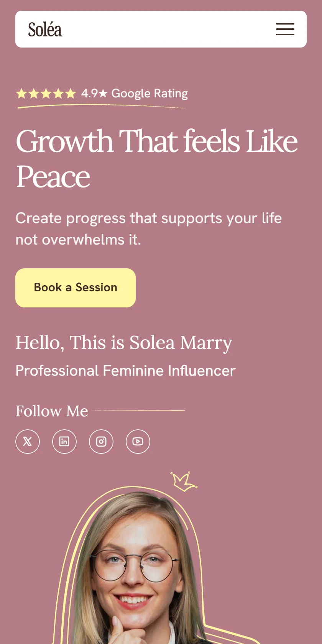This screenshot has height=644, width=322.
Task: Click the Professional Feminine Influencer subtitle
Action: point(125,371)
